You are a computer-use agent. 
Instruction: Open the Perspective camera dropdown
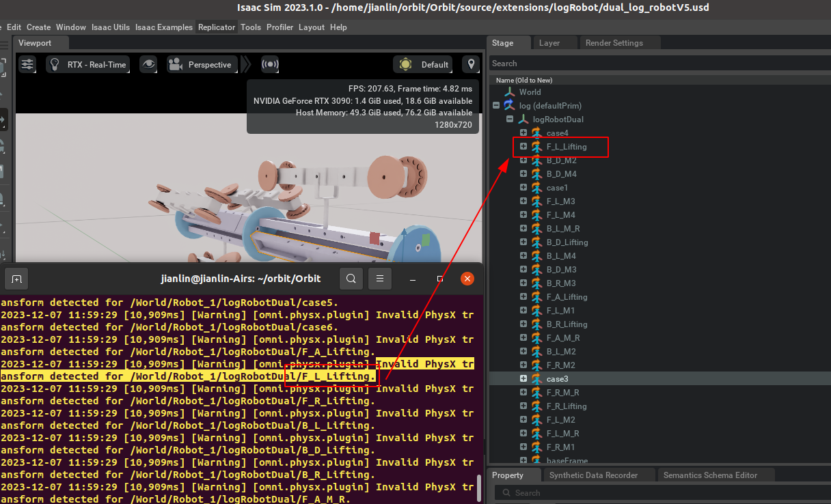(202, 65)
